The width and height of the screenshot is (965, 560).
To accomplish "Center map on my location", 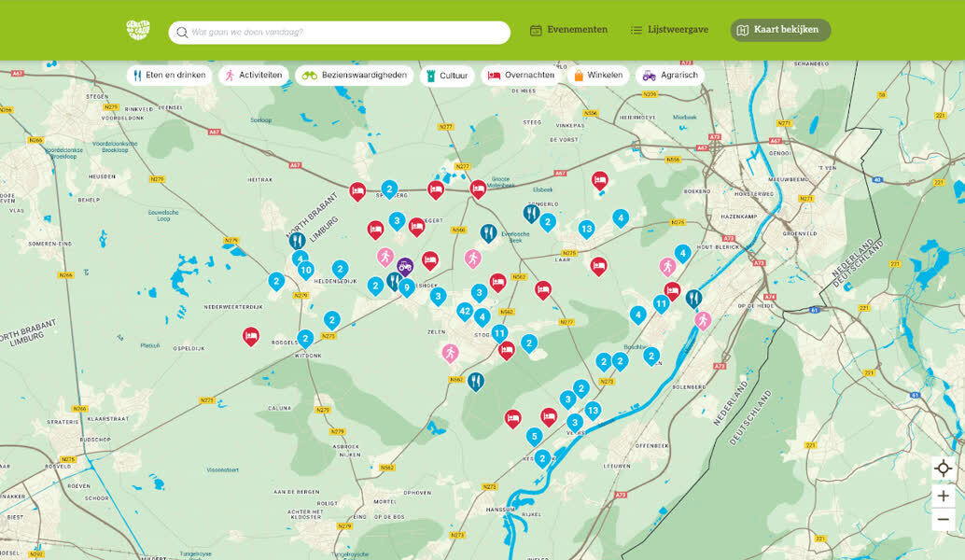I will tap(943, 469).
